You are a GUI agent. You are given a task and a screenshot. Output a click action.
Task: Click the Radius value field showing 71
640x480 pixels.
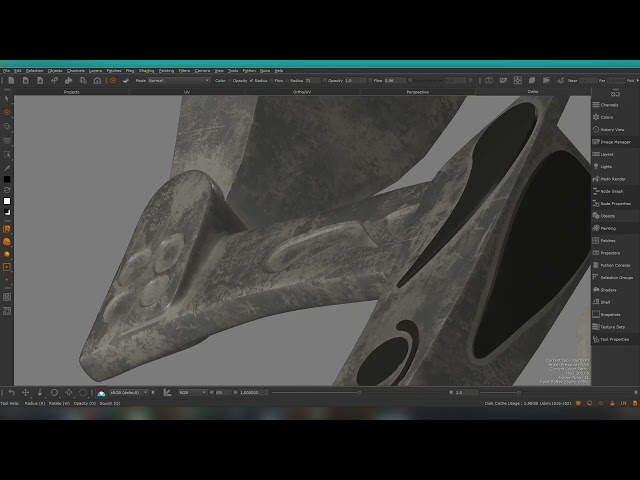coord(313,80)
